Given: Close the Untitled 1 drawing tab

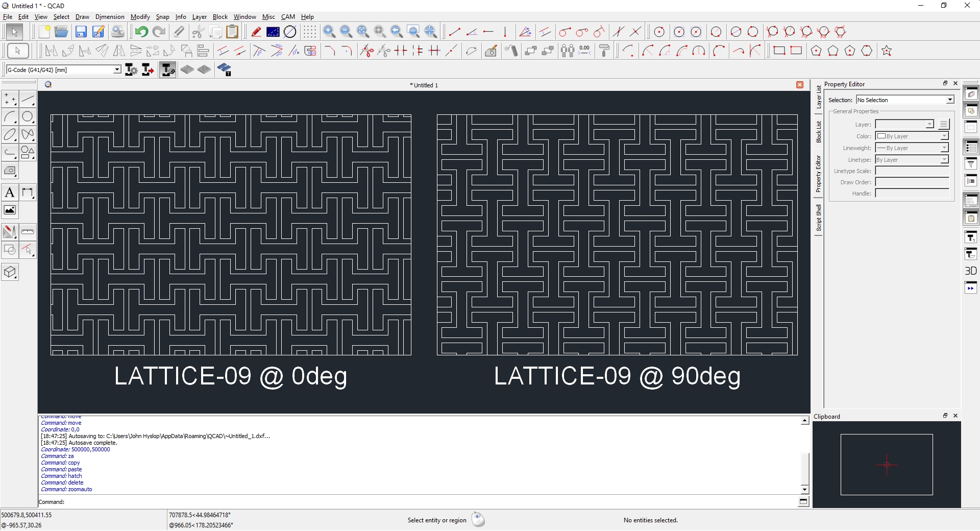Looking at the screenshot, I should pyautogui.click(x=800, y=85).
